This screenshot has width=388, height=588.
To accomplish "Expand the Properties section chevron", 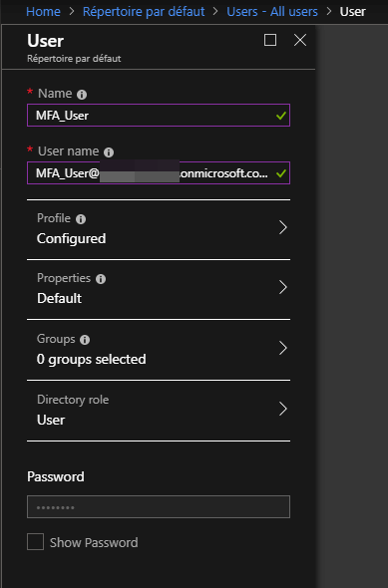I will tap(283, 287).
